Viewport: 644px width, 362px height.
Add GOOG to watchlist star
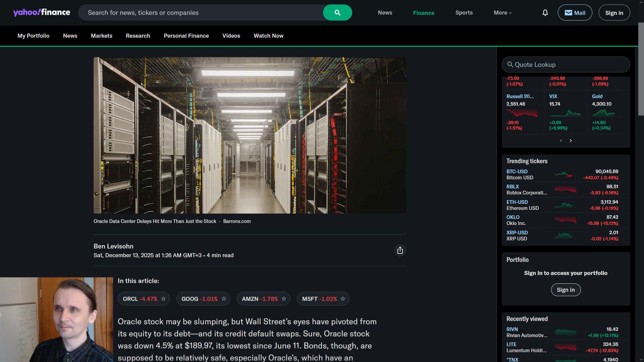coord(224,299)
